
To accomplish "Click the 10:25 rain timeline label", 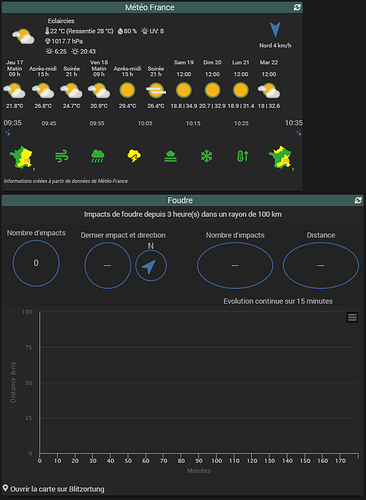I will (x=241, y=123).
